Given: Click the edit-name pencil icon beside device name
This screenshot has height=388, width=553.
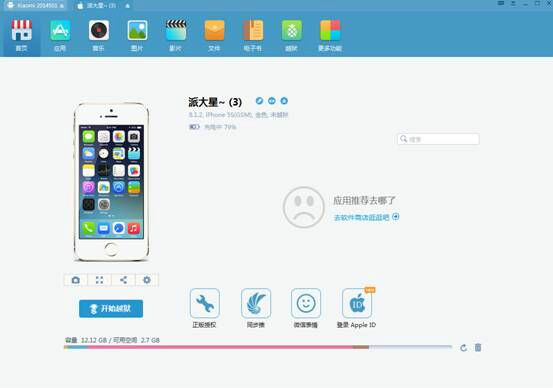Looking at the screenshot, I should (259, 101).
